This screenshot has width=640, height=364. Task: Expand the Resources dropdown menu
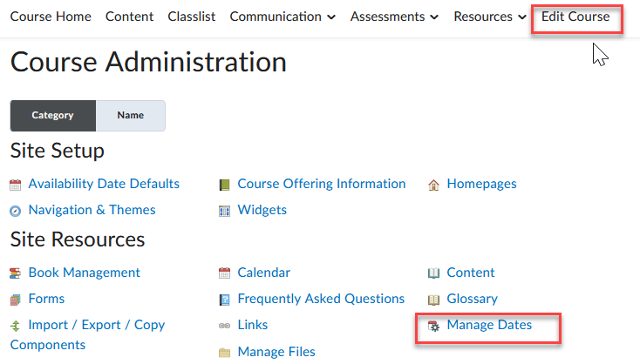pyautogui.click(x=490, y=17)
